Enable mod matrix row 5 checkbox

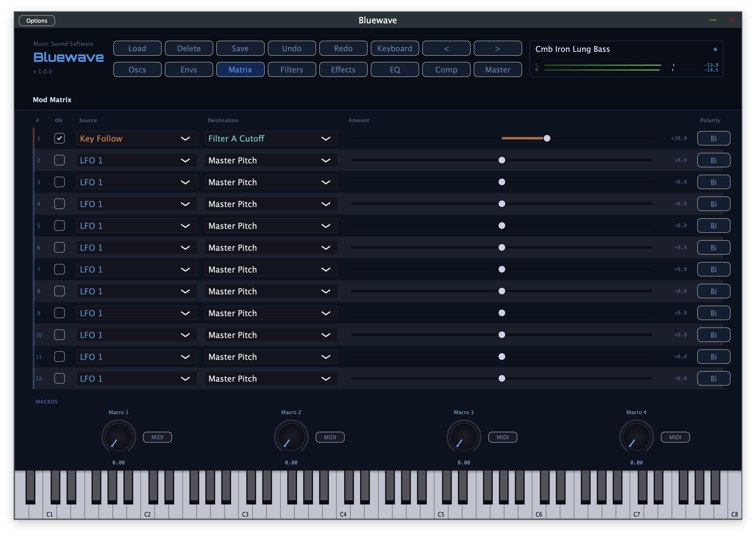(x=59, y=226)
